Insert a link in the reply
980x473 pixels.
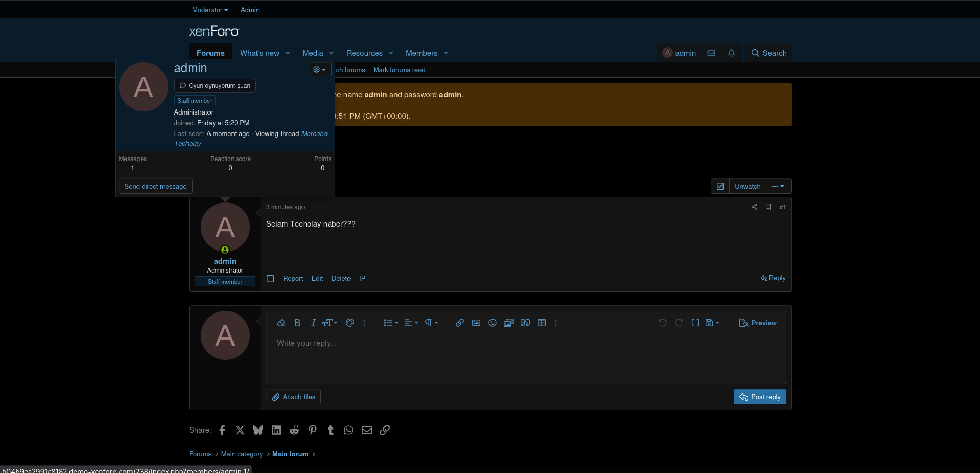click(460, 323)
